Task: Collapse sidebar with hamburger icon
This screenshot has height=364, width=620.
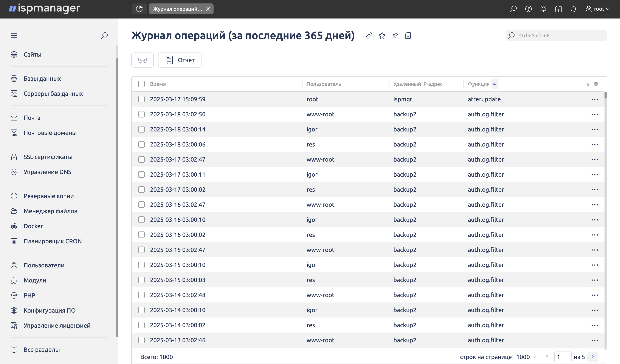Action: [x=14, y=35]
